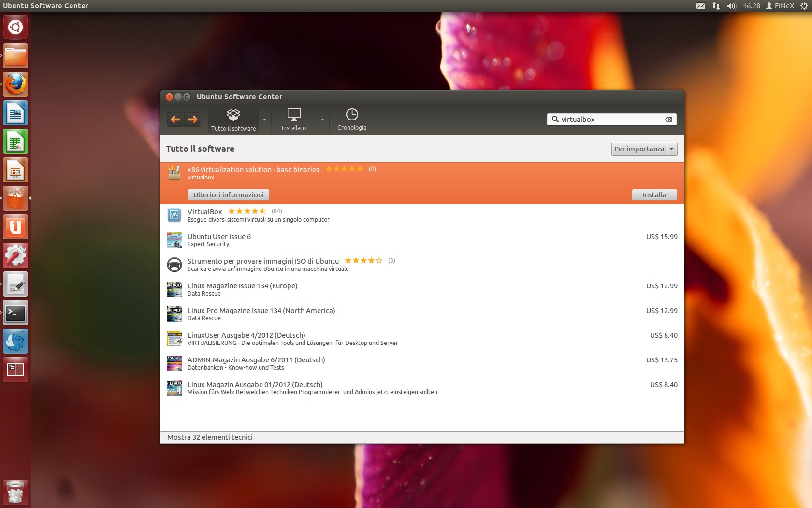
Task: Click Linux Pro Magazine North America cover
Action: 174,314
